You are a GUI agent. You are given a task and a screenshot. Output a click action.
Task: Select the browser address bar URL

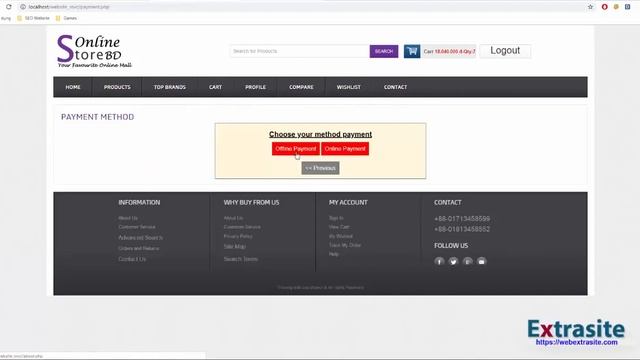point(69,7)
